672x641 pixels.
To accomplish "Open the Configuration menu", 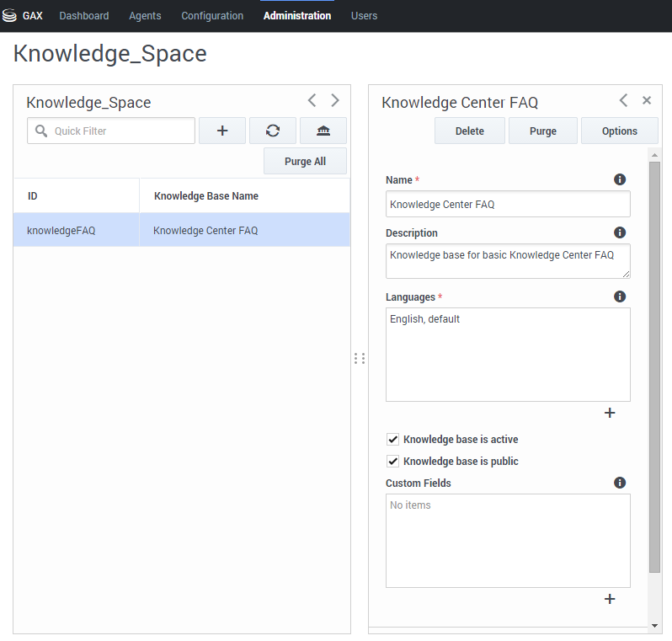I will [212, 16].
